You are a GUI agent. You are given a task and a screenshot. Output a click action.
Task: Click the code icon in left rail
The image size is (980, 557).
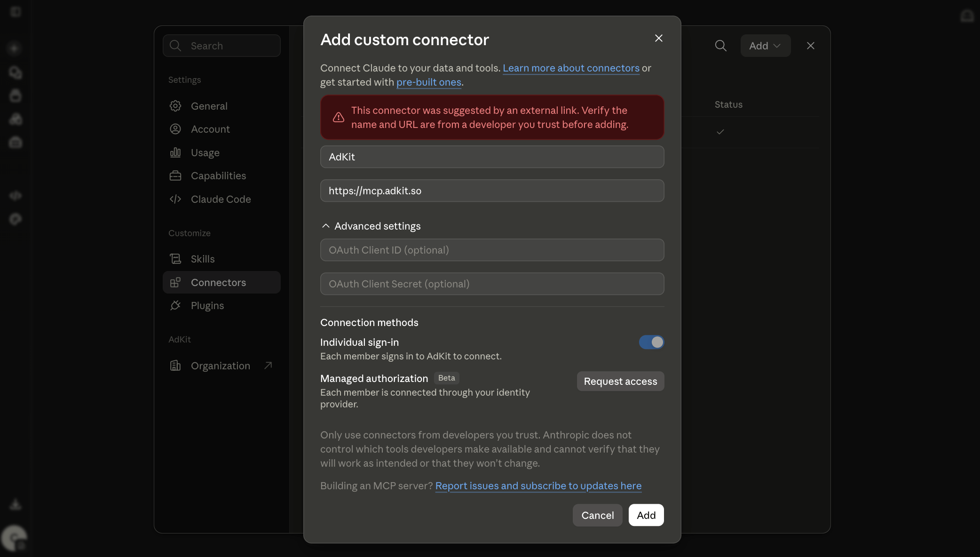tap(16, 196)
